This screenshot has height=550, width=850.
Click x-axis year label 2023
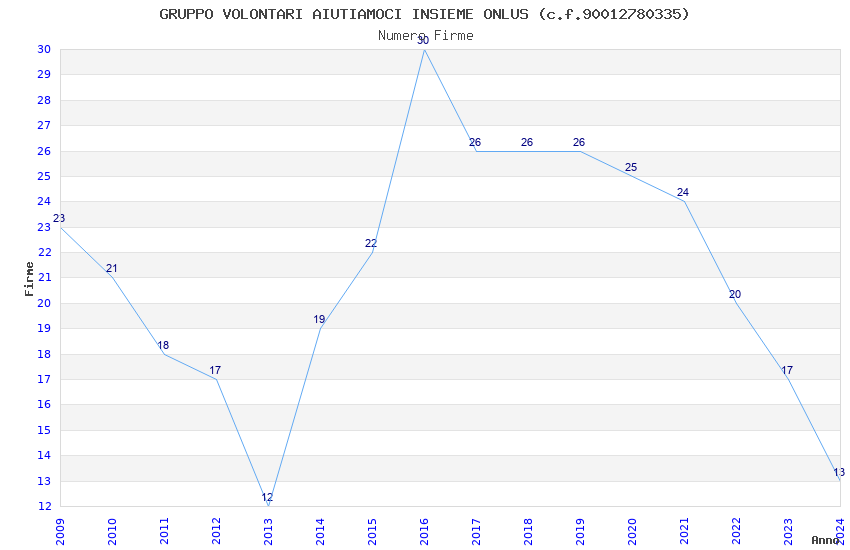pyautogui.click(x=788, y=531)
